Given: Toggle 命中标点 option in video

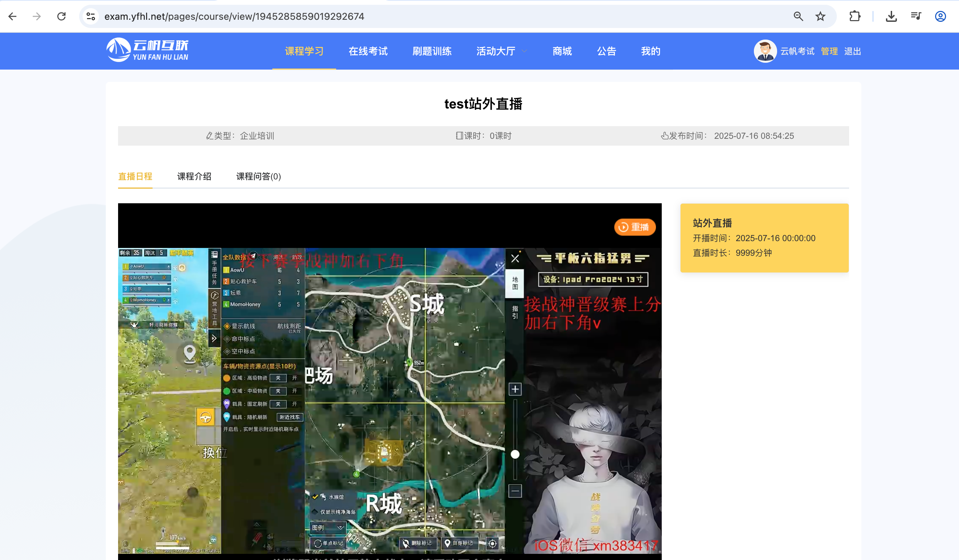Looking at the screenshot, I should point(240,339).
